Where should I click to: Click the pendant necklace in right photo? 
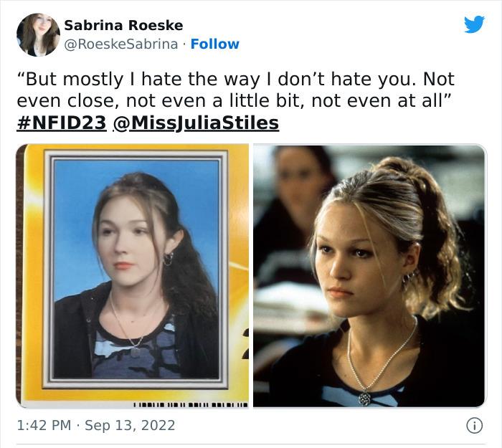coord(364,399)
